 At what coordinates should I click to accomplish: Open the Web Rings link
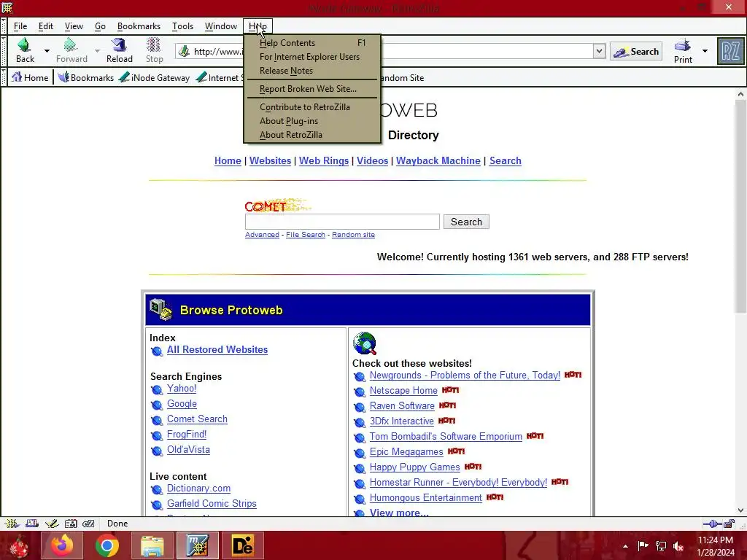coord(323,161)
